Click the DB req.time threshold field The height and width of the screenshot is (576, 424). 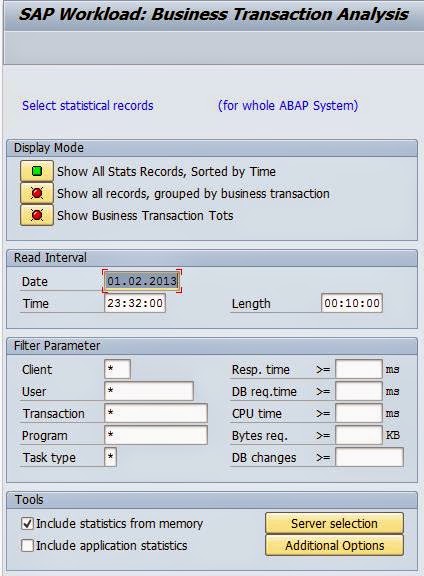point(359,391)
